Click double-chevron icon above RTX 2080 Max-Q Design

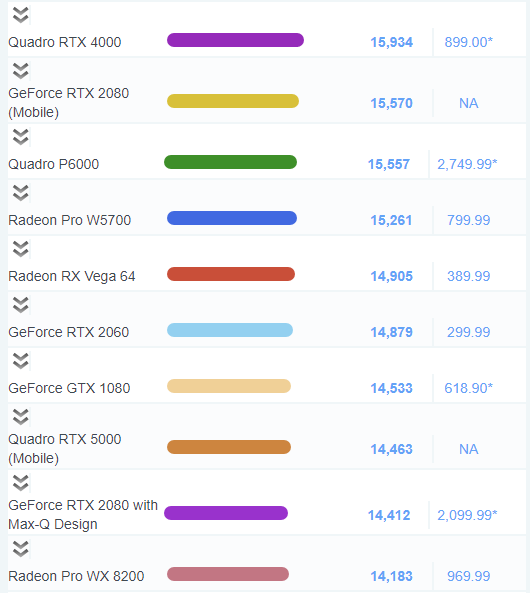[20, 483]
